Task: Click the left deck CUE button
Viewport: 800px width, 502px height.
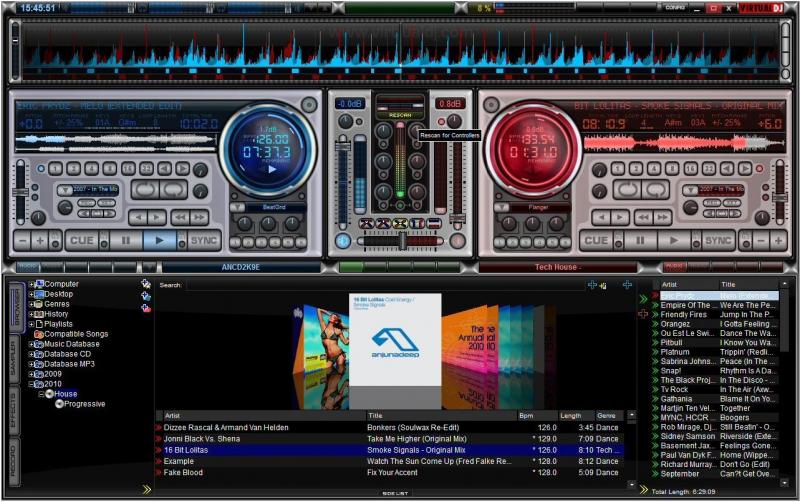Action: click(x=82, y=240)
